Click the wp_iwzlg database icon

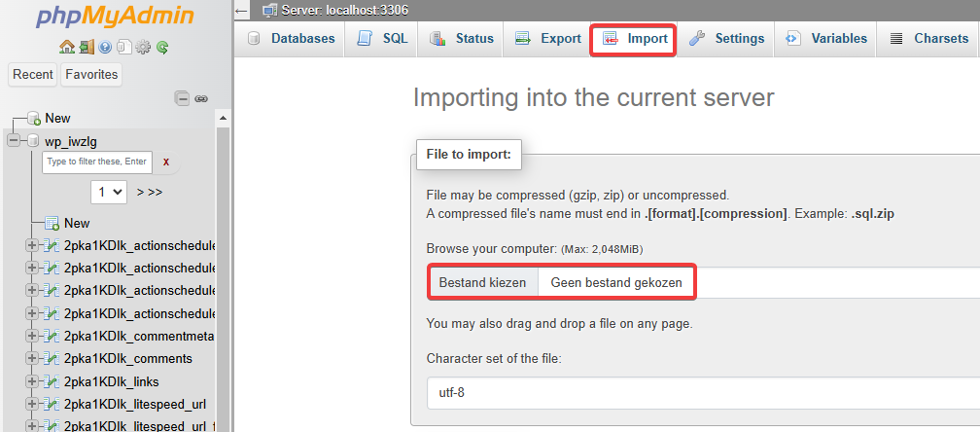[x=33, y=141]
